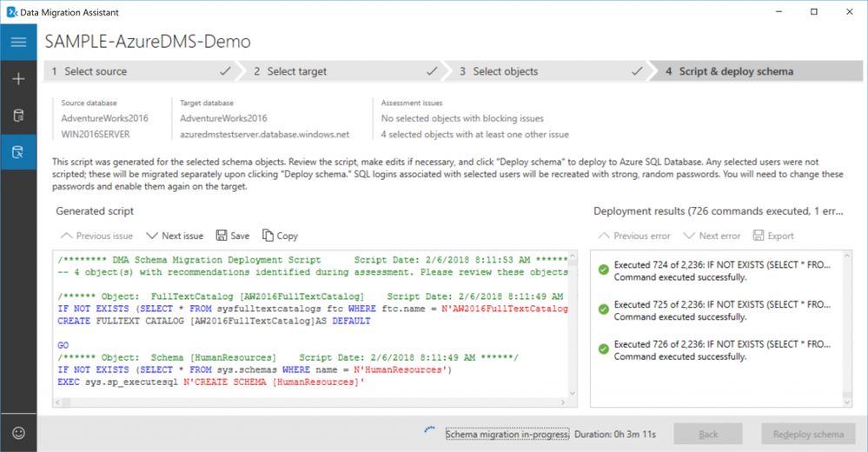Select the Executed 726 of 2,236 result text
Image resolution: width=868 pixels, height=452 pixels.
point(722,344)
